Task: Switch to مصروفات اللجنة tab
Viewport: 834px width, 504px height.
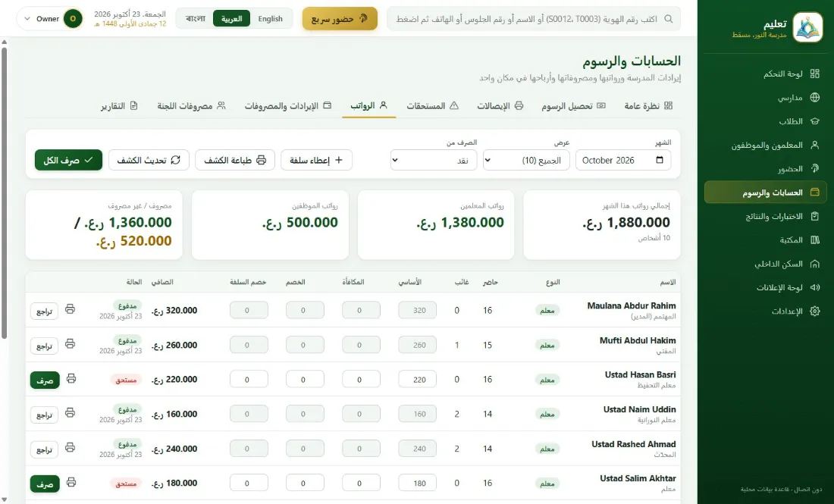Action: point(192,106)
